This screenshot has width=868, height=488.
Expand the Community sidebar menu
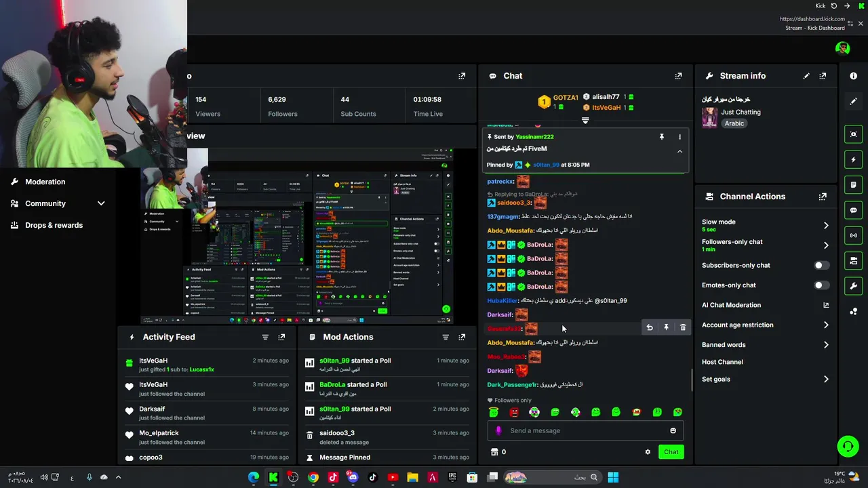pyautogui.click(x=101, y=203)
